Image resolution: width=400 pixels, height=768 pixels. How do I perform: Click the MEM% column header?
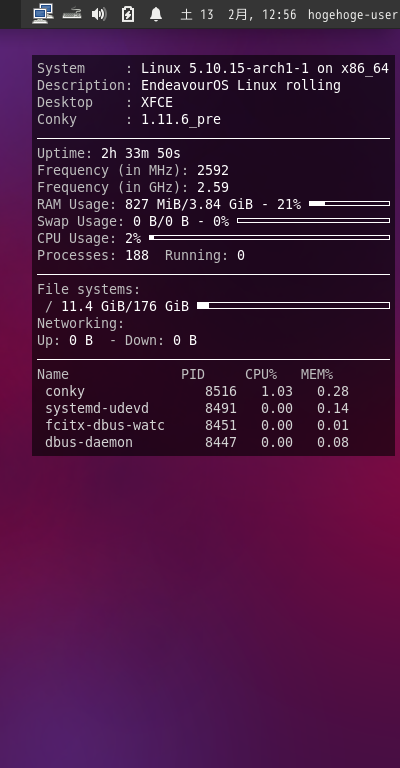(317, 374)
